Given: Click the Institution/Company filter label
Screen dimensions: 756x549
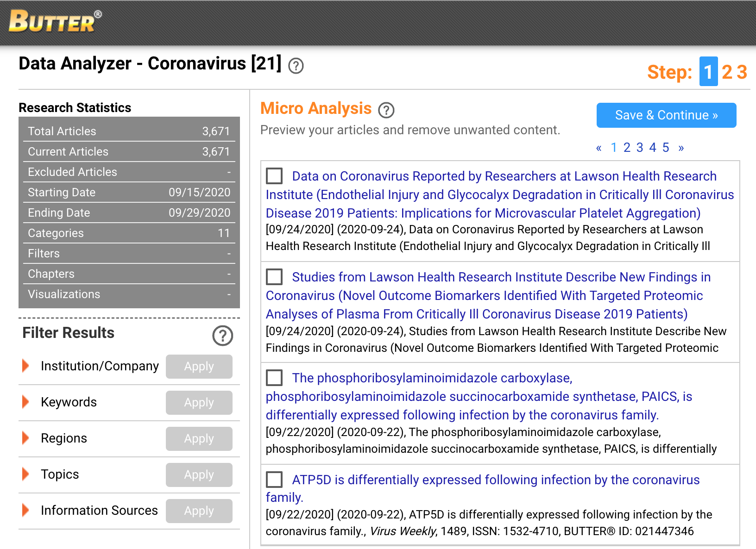Looking at the screenshot, I should (100, 366).
